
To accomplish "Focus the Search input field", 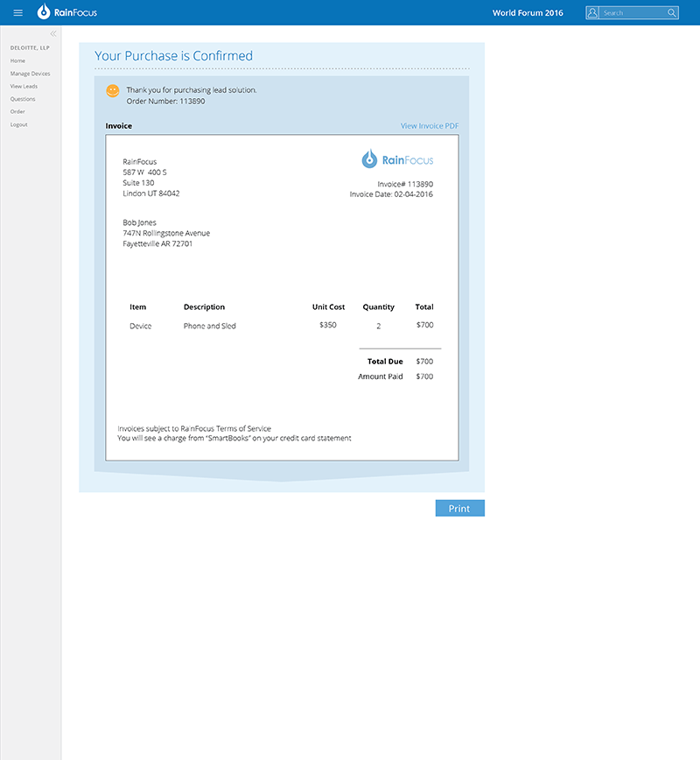I will [x=633, y=13].
